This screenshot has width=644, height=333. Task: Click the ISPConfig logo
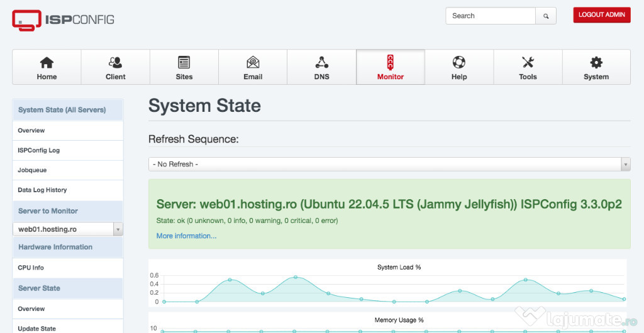(63, 19)
